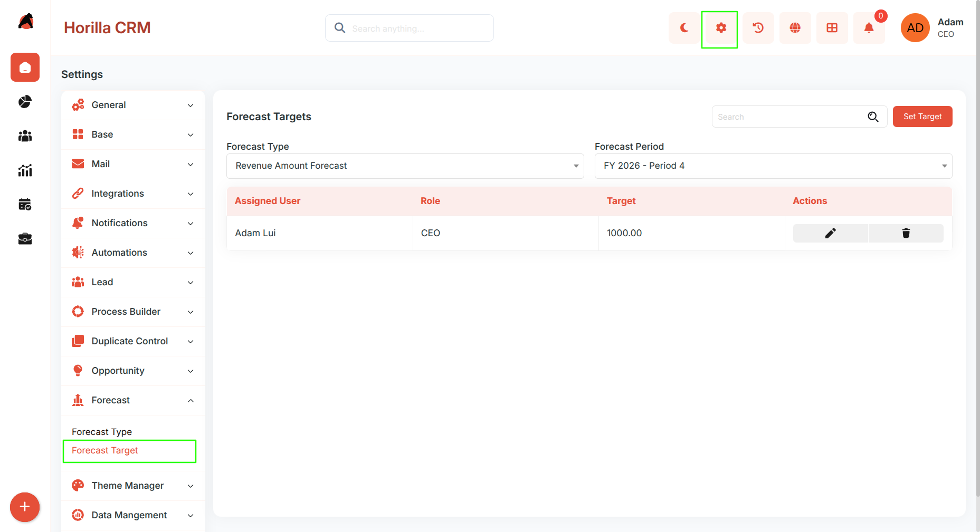Expand the General settings section

[133, 105]
